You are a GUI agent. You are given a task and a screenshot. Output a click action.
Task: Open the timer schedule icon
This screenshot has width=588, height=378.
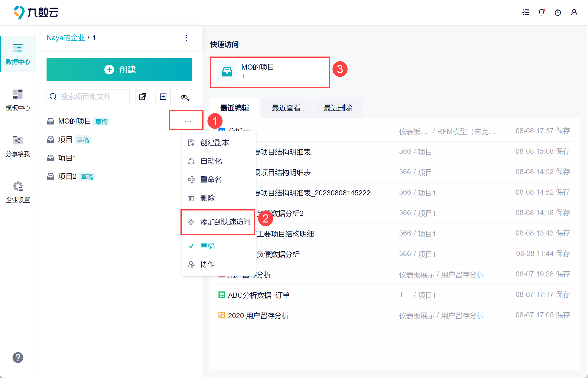coord(558,12)
